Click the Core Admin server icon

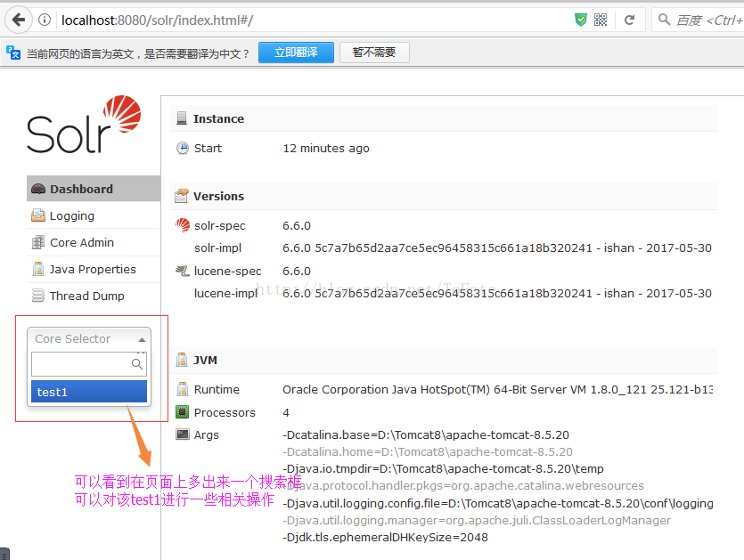(x=38, y=242)
